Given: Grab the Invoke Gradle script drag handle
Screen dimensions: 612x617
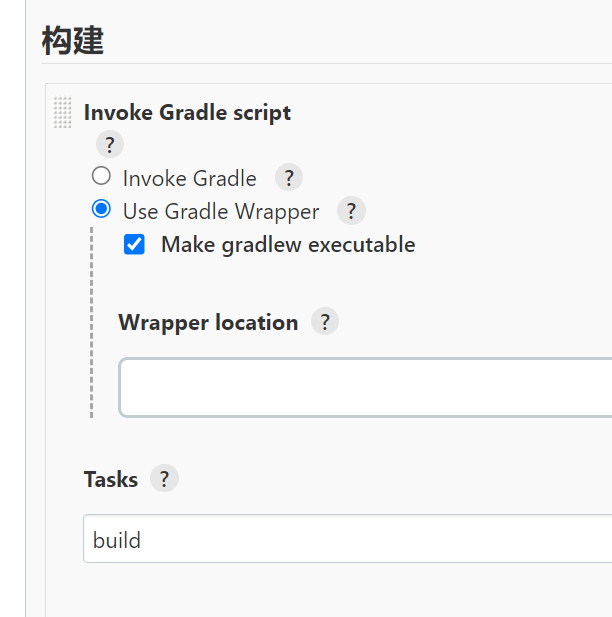Looking at the screenshot, I should tap(63, 112).
